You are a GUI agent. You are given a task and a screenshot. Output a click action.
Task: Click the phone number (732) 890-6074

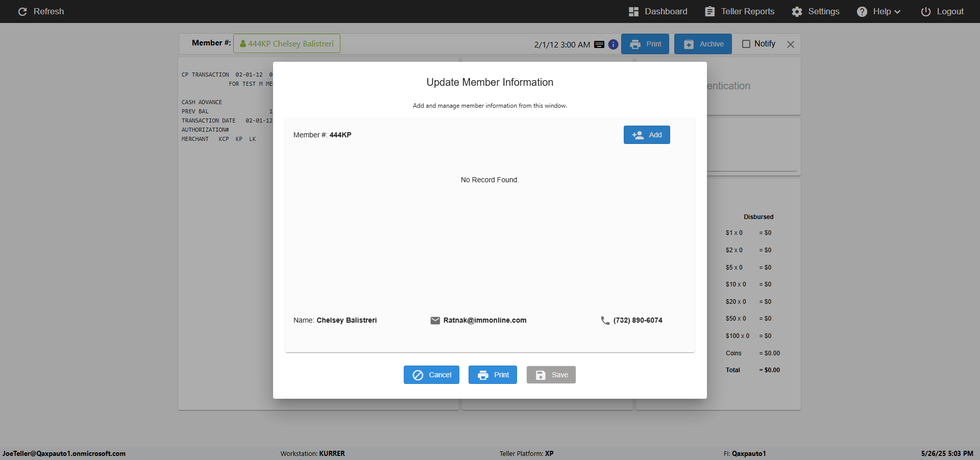[638, 321]
